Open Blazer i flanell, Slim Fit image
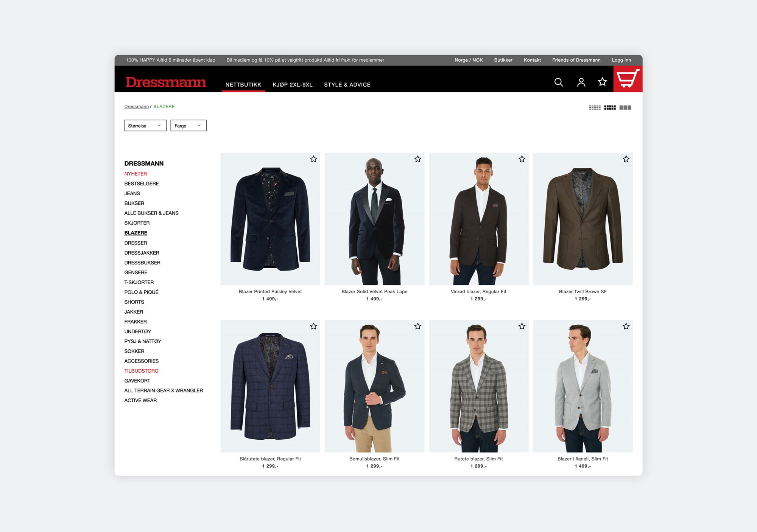This screenshot has width=757, height=532. click(x=583, y=386)
